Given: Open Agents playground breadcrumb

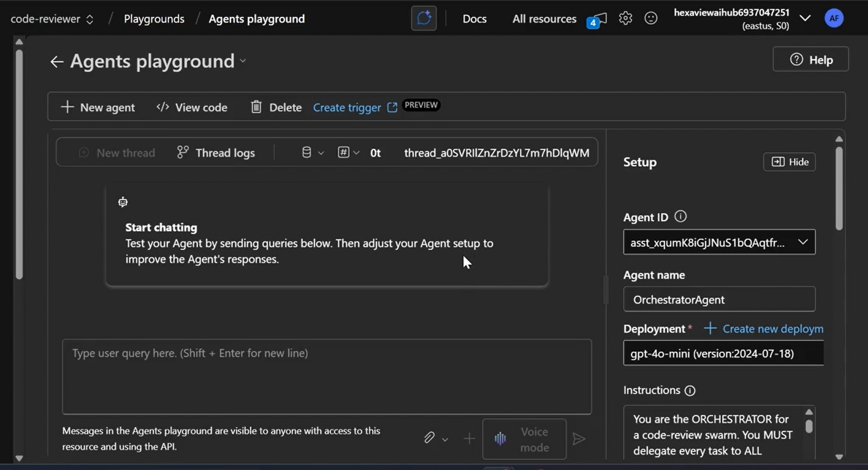Looking at the screenshot, I should (x=257, y=19).
